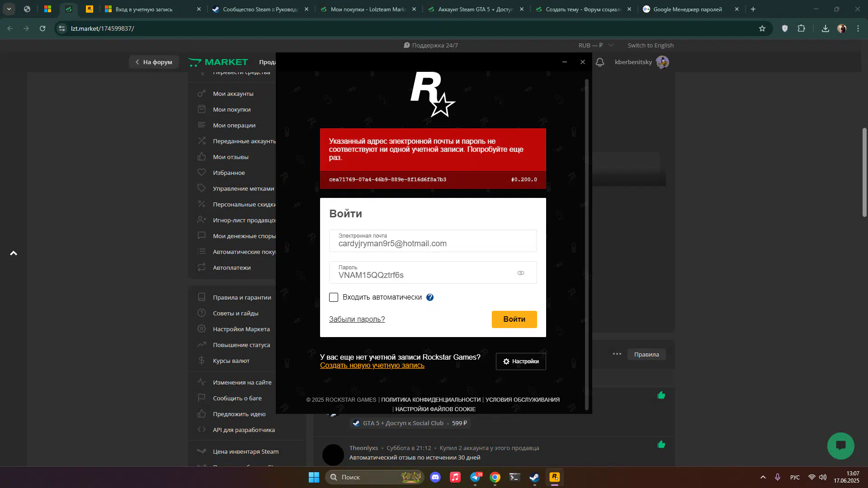Click the Автоматические покупки list icon
868x488 pixels.
(202, 252)
